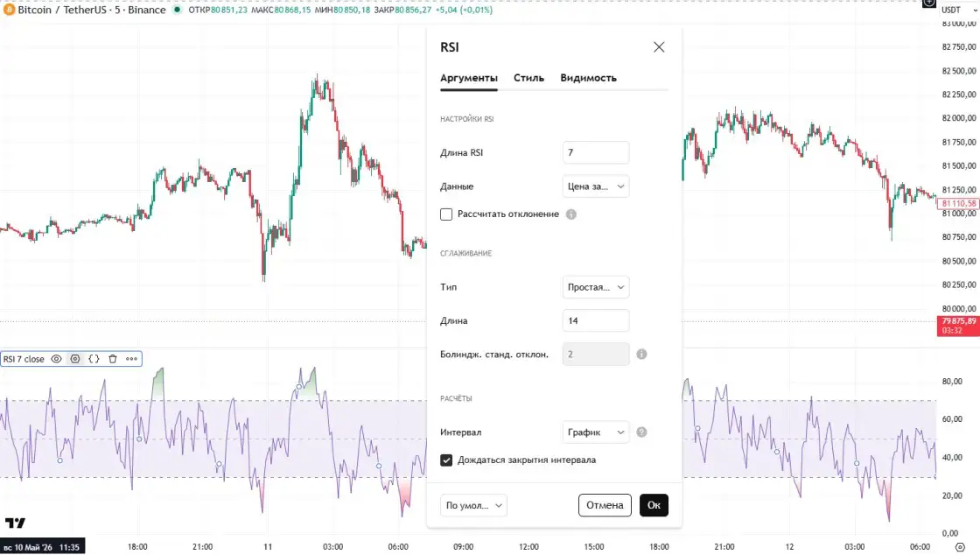Viewport: 980px width, 555px height.
Task: Click info icon beside Болиндж. станд. отклон.
Action: (x=641, y=355)
